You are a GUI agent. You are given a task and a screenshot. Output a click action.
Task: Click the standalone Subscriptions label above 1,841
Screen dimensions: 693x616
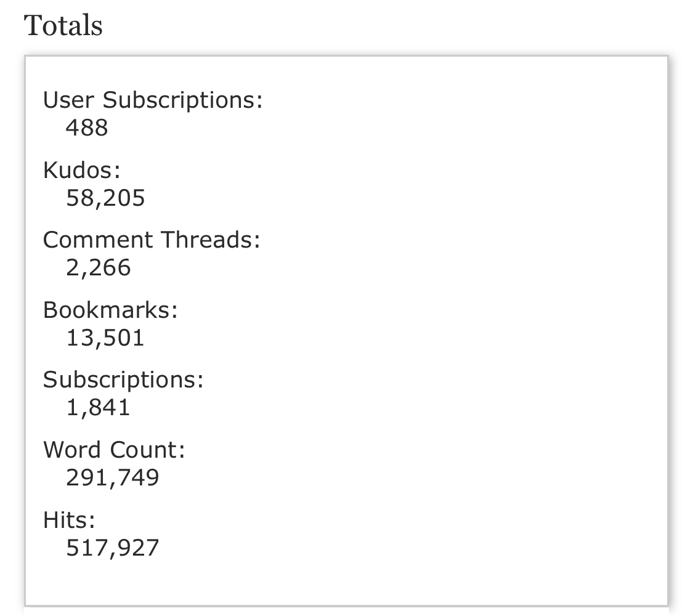(x=123, y=379)
